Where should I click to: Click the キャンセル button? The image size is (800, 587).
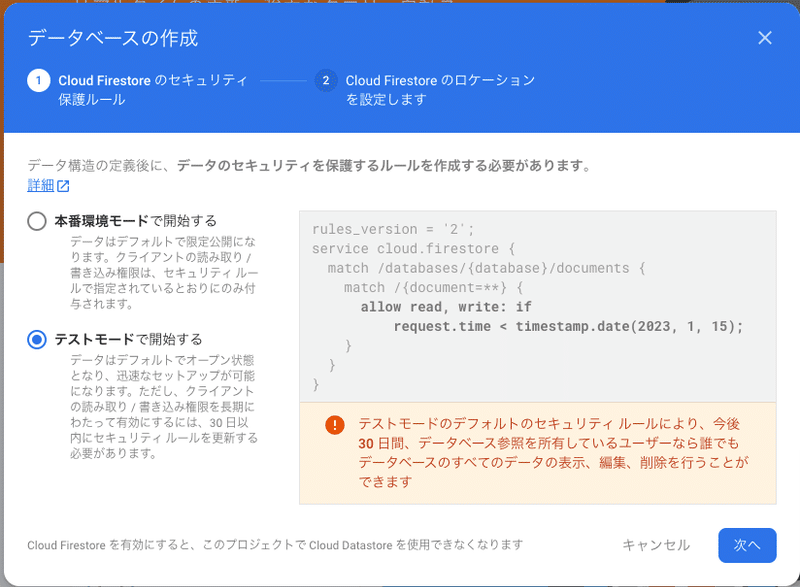tap(656, 545)
